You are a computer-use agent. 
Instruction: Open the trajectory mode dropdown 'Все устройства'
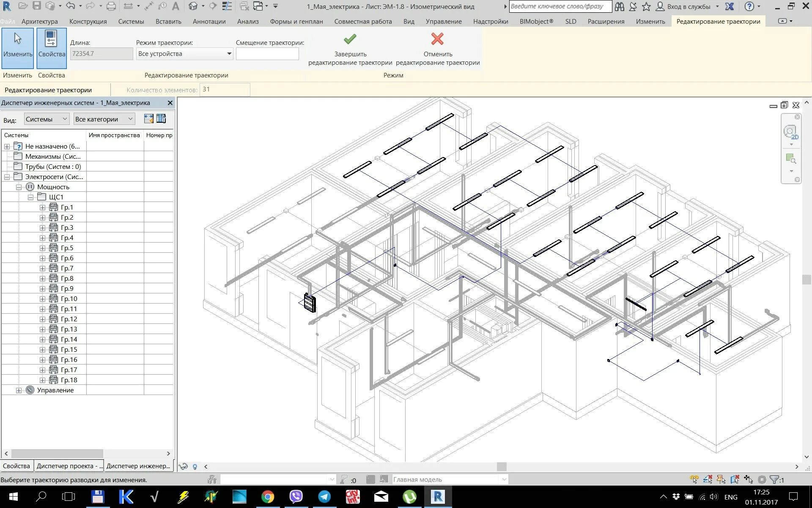tap(184, 54)
